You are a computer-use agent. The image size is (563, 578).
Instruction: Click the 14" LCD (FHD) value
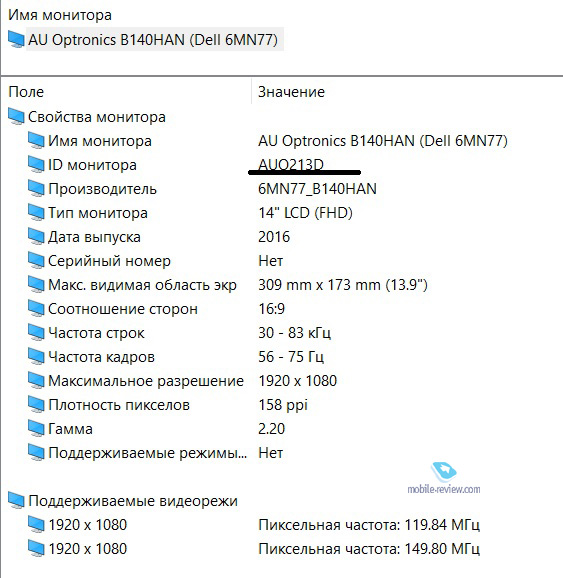[x=305, y=213]
